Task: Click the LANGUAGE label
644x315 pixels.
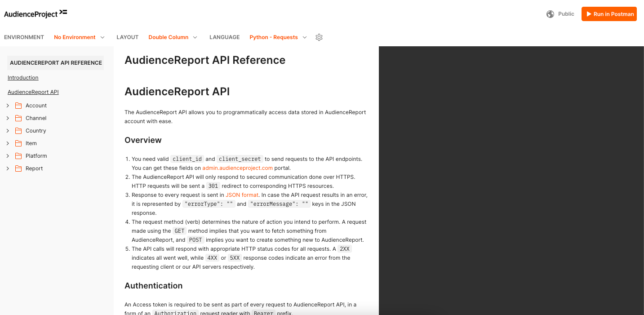Action: tap(224, 37)
